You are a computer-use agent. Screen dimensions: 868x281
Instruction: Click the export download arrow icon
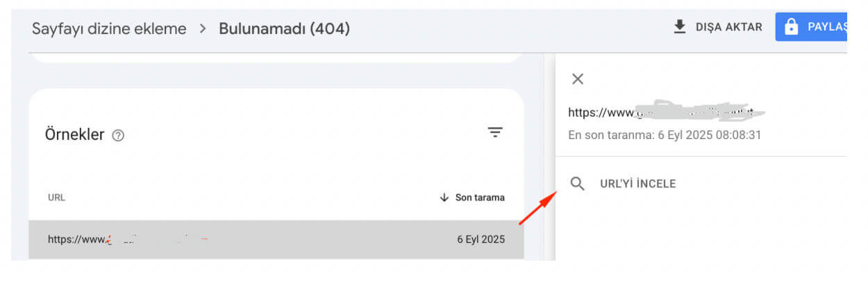(680, 27)
